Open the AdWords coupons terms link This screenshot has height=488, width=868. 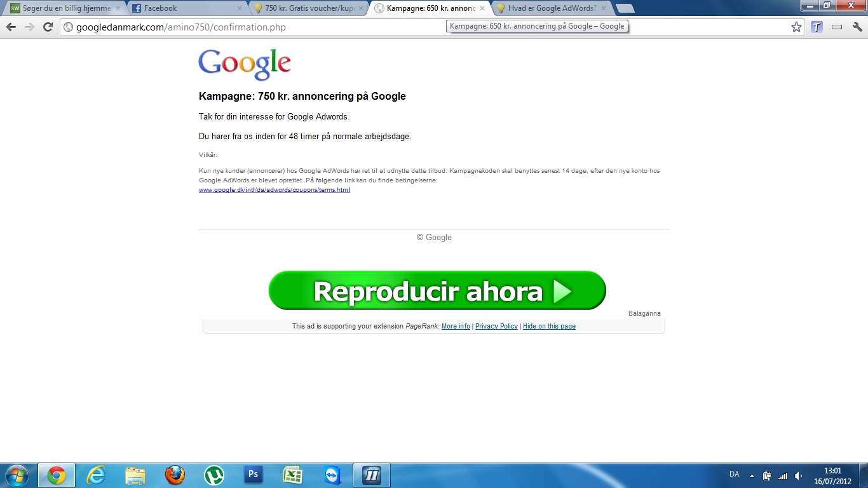click(275, 190)
